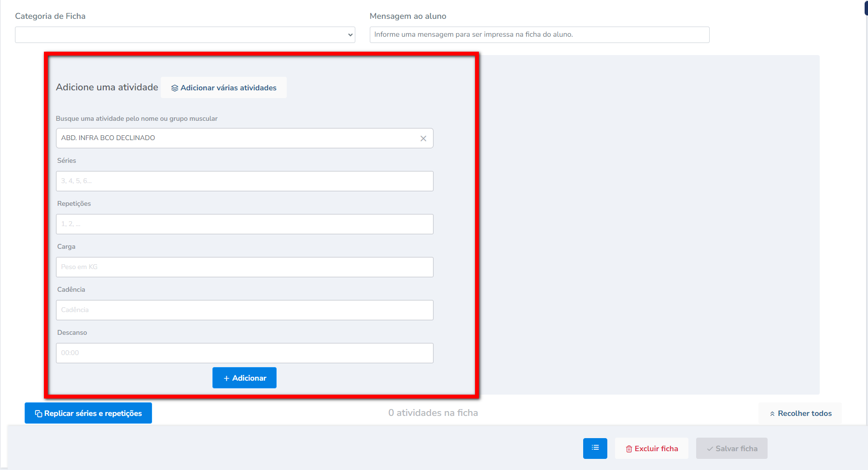
Task: Click into the Repetições input box
Action: (x=244, y=224)
